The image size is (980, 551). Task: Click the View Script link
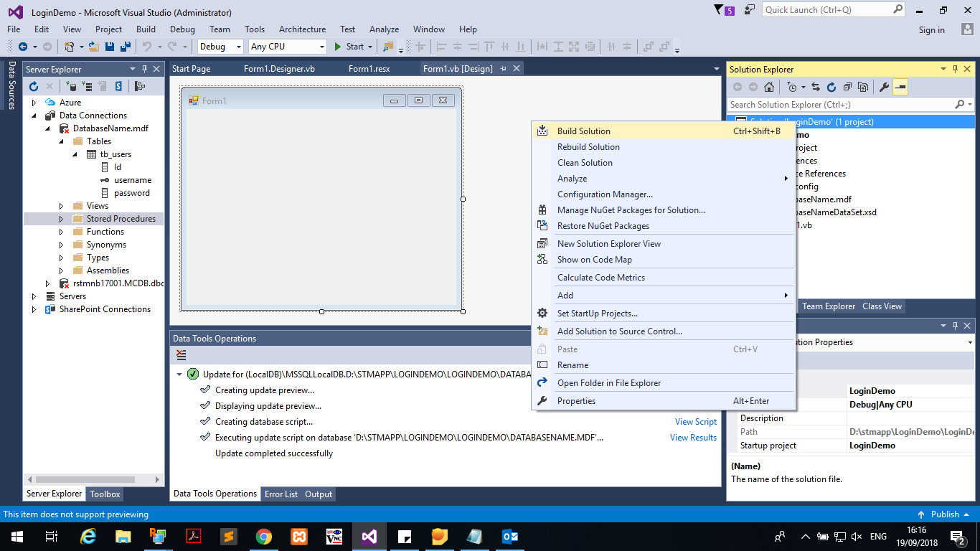click(694, 422)
